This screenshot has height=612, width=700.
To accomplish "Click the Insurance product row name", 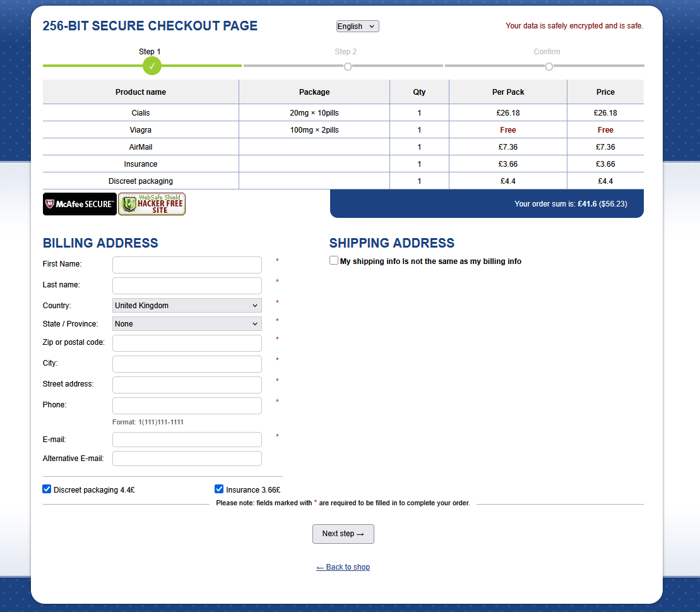I will coord(141,164).
